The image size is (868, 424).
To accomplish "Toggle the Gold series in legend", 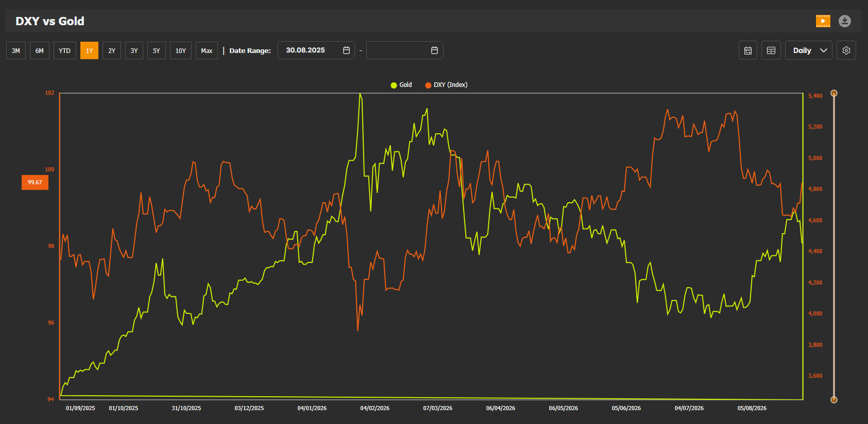I will [401, 85].
